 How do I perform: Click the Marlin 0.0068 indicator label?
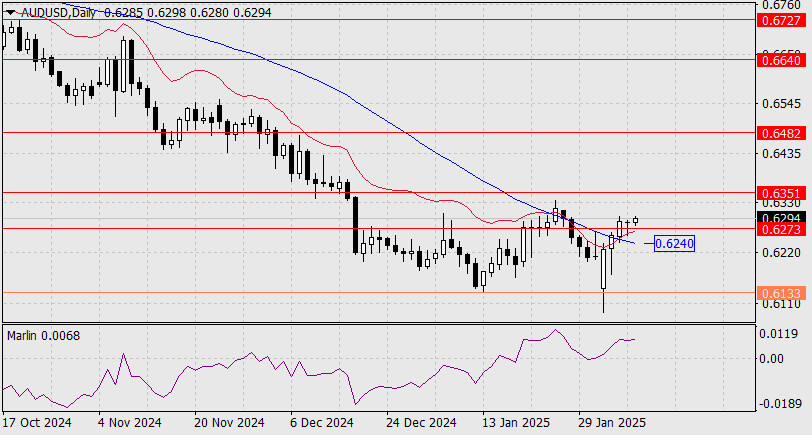click(44, 336)
